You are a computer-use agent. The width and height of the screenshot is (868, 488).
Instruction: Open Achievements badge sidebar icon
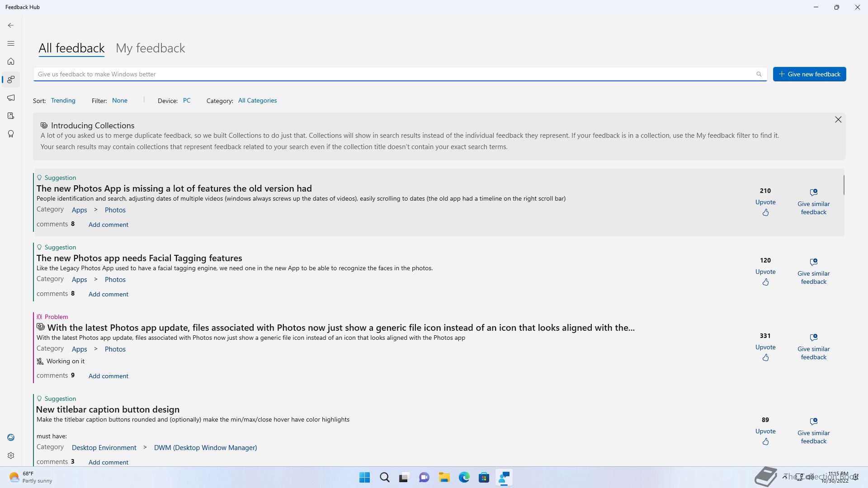[11, 134]
